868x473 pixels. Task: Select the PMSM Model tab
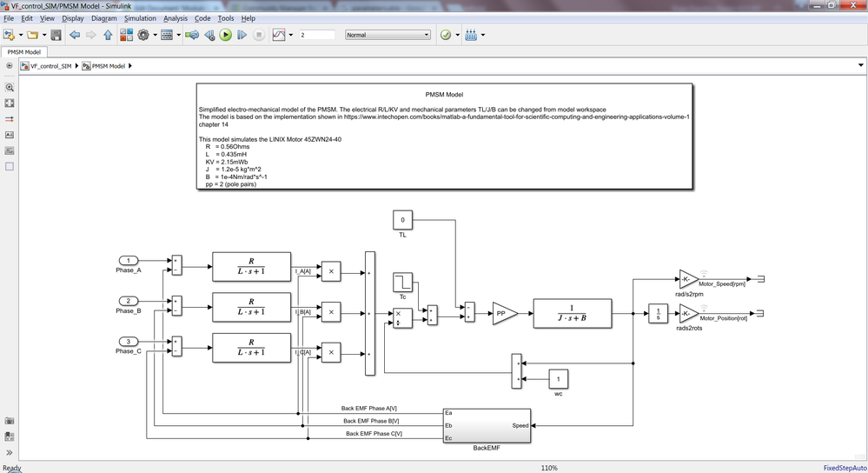pyautogui.click(x=23, y=52)
